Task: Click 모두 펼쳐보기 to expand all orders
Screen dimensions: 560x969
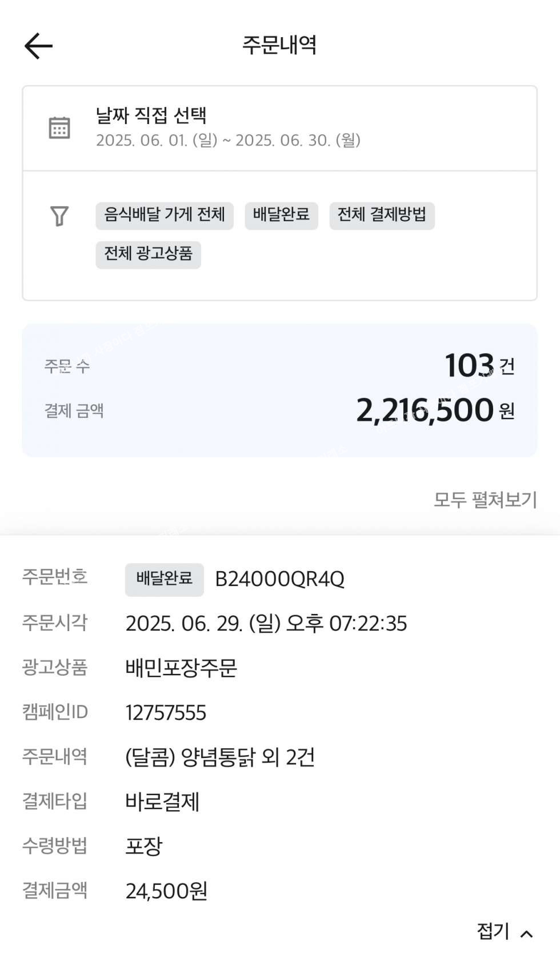Action: pos(485,500)
